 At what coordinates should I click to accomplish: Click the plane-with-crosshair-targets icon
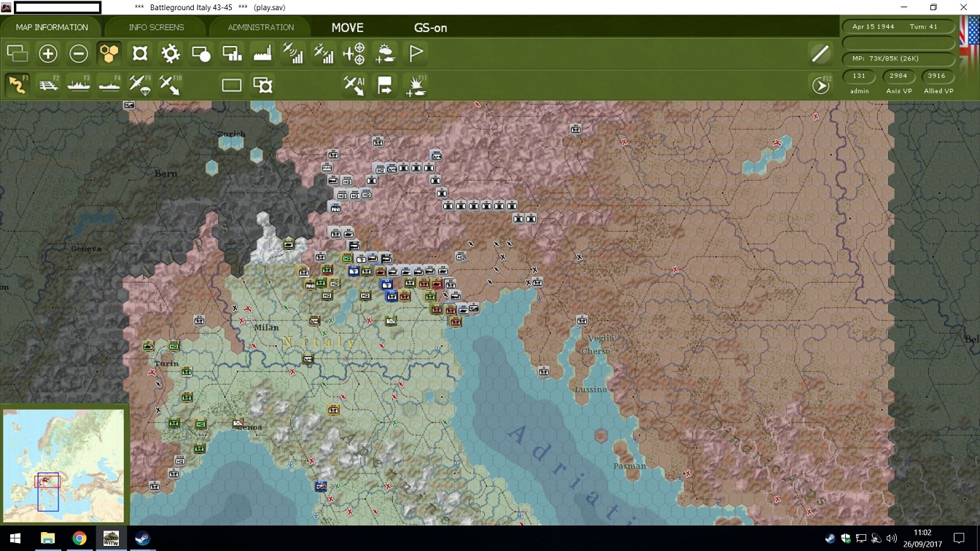354,53
